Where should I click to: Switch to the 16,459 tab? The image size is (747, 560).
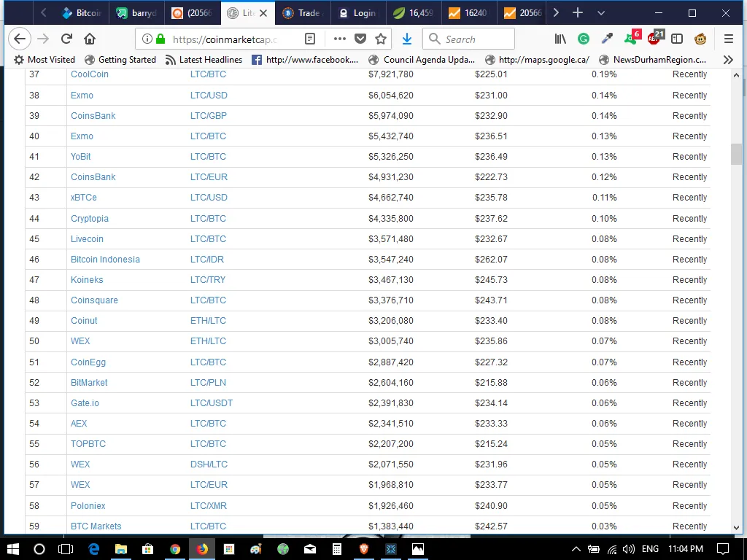coord(414,13)
